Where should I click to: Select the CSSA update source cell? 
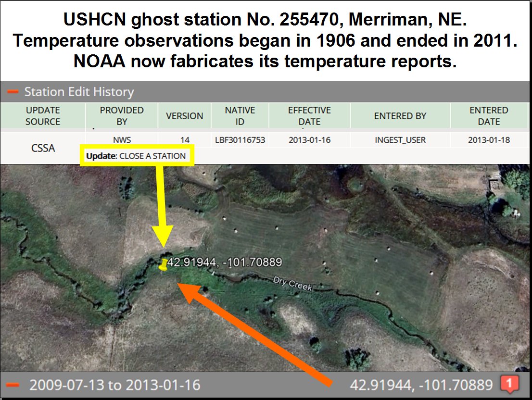click(43, 148)
